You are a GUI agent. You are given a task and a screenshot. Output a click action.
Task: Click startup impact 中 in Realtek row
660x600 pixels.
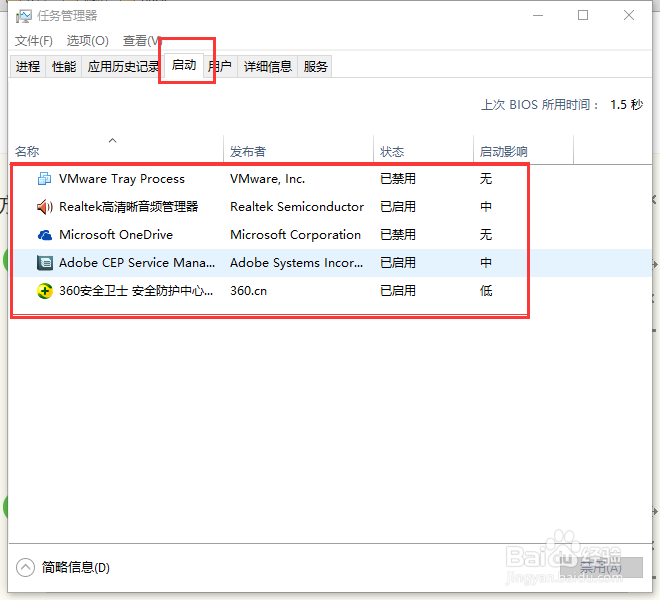(486, 207)
